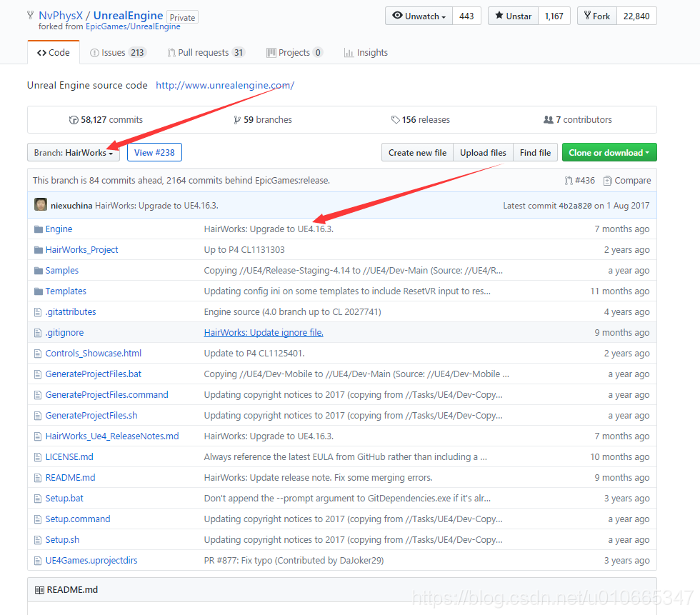This screenshot has width=700, height=615.
Task: Open the Branch: HairWorks dropdown
Action: (x=74, y=153)
